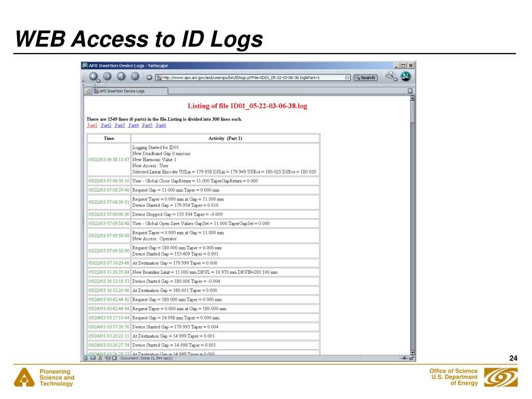Click 'User - Global Open Save Values' entry

201,223
